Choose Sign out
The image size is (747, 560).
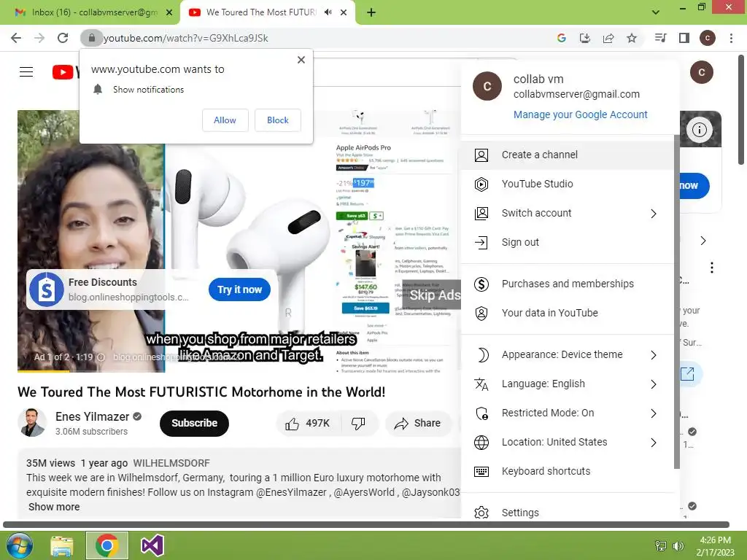pyautogui.click(x=568, y=242)
